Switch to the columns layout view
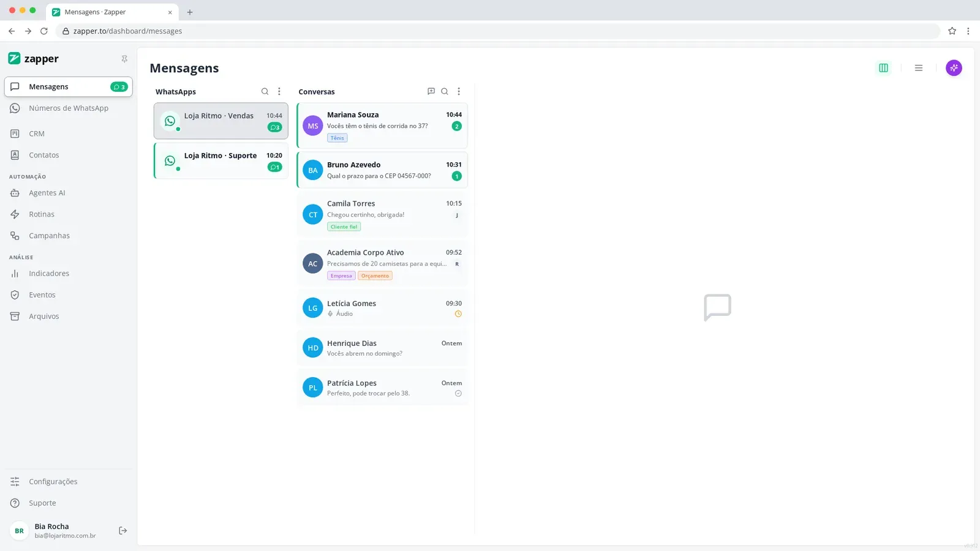This screenshot has height=551, width=980. tap(883, 68)
